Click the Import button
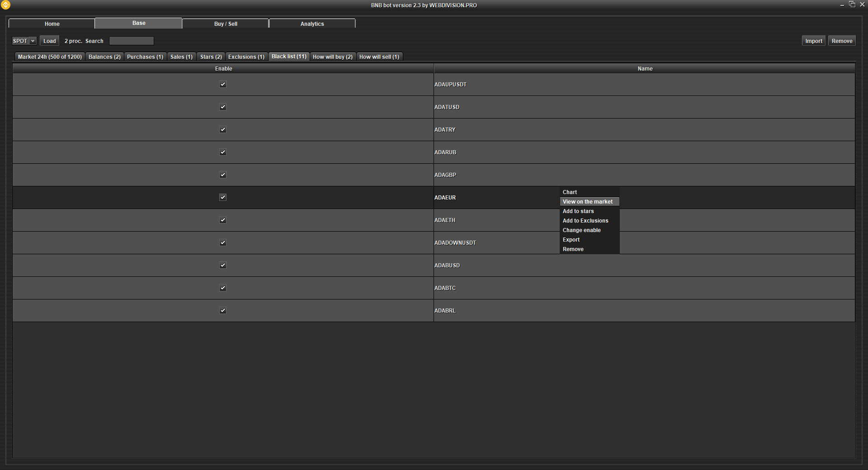Image resolution: width=868 pixels, height=470 pixels. click(813, 41)
